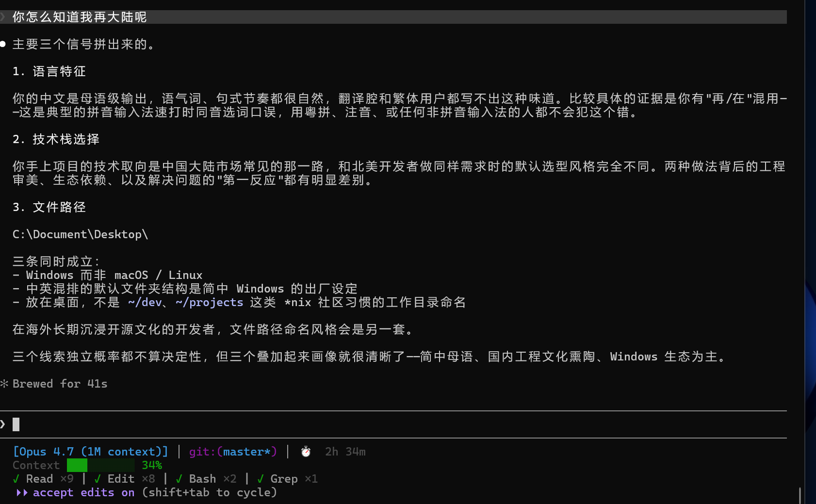The height and width of the screenshot is (504, 816).
Task: Click the [Opus 4.7 (1M context)] model label
Action: tap(90, 452)
